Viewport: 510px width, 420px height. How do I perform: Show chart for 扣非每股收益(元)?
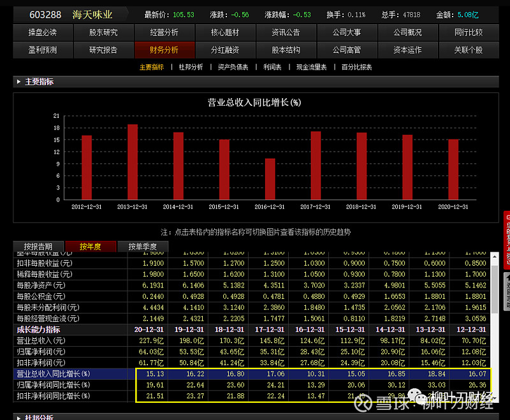[x=45, y=263]
